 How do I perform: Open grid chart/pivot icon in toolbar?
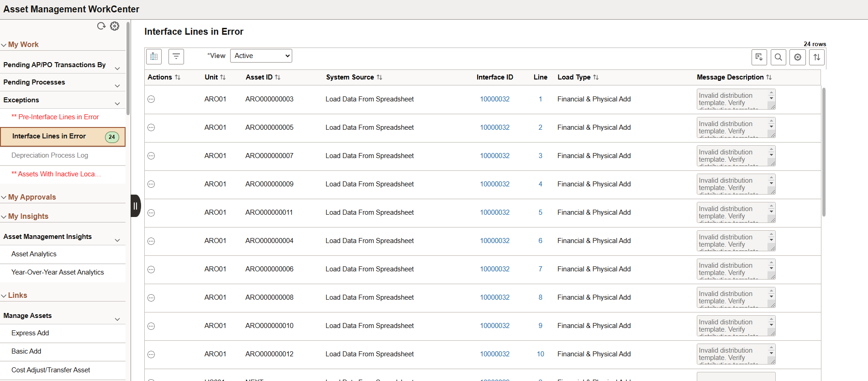[x=154, y=57]
